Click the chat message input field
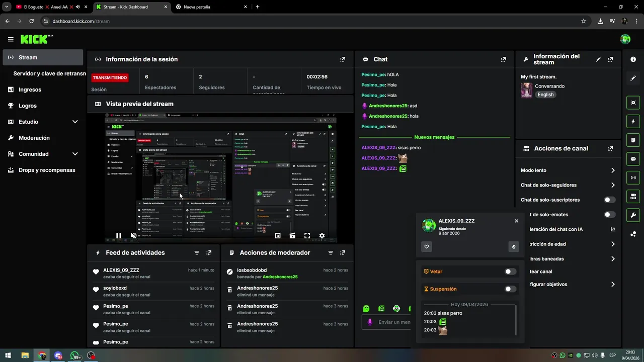Screen dimensions: 644x362 387,322
